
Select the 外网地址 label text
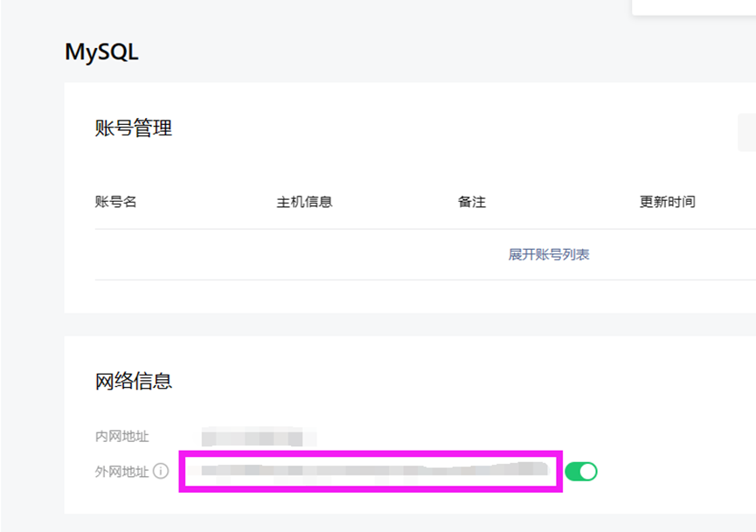[122, 471]
